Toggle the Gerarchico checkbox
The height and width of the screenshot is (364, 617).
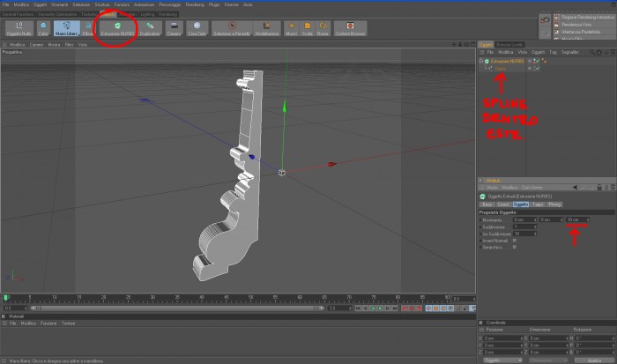tap(514, 247)
